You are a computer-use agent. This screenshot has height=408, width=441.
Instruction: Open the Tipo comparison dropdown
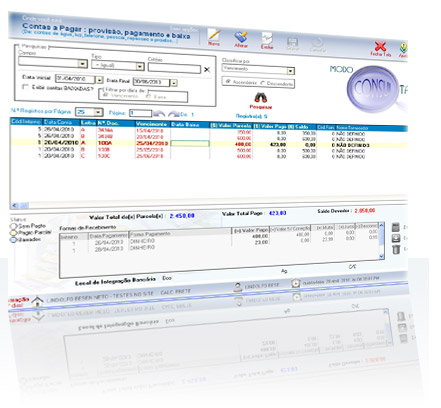pyautogui.click(x=140, y=66)
